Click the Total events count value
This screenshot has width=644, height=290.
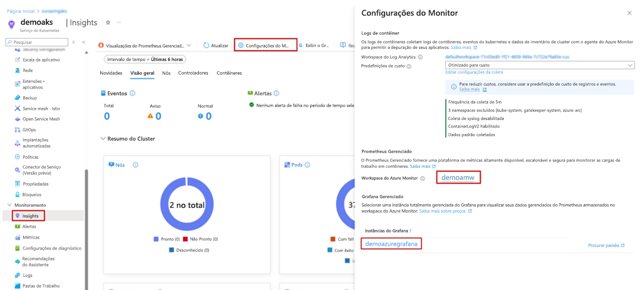tap(107, 116)
